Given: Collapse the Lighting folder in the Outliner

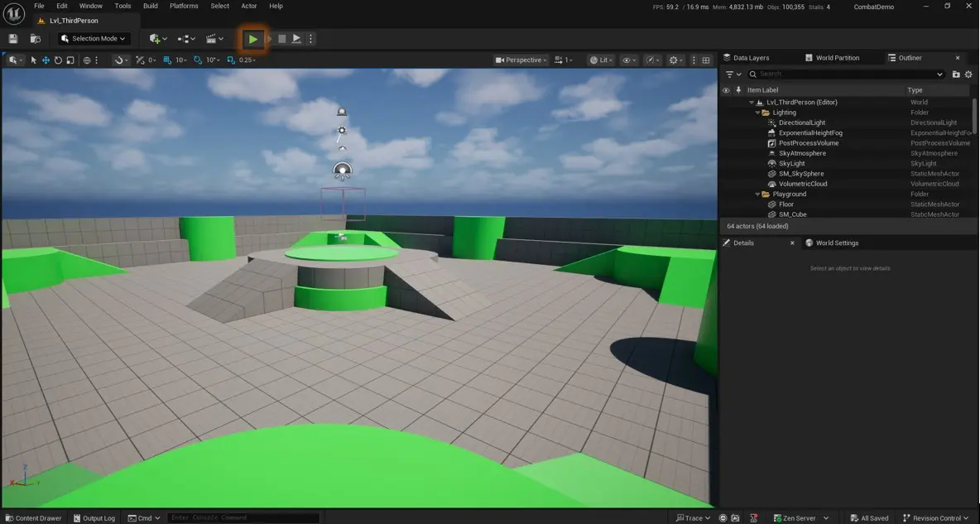Looking at the screenshot, I should pyautogui.click(x=756, y=112).
